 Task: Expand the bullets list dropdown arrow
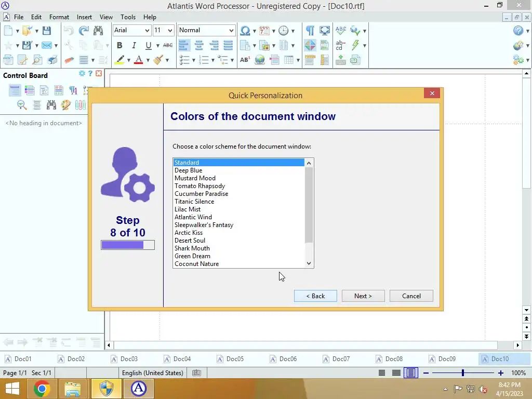[194, 60]
